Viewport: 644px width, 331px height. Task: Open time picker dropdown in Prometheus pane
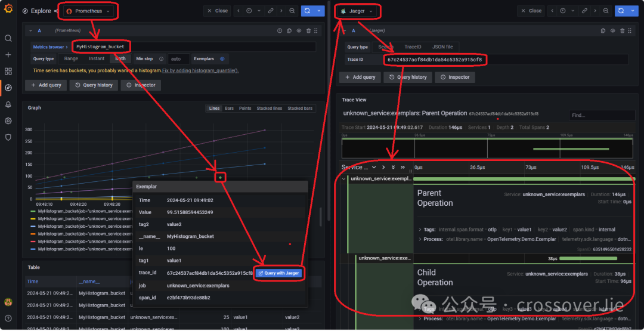point(254,11)
